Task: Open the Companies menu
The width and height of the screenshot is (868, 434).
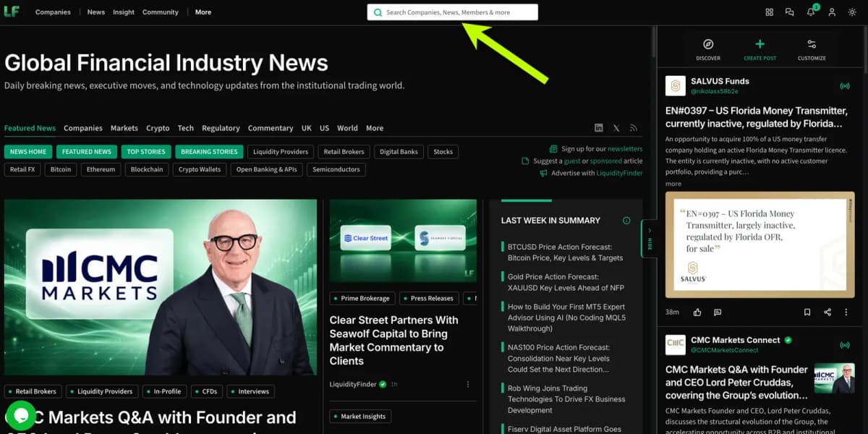Action: 53,12
